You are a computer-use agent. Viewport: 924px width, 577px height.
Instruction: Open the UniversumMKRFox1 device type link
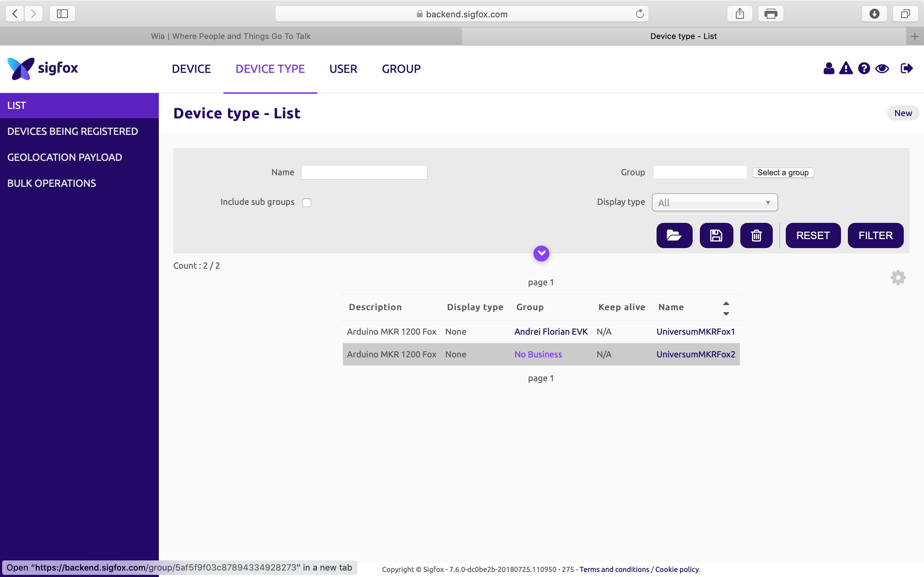click(695, 332)
